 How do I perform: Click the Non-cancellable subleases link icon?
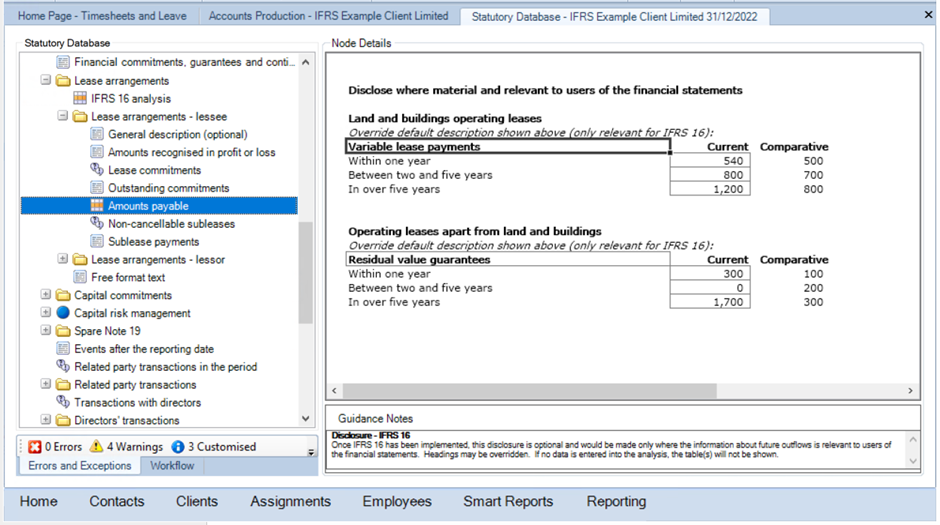[97, 223]
